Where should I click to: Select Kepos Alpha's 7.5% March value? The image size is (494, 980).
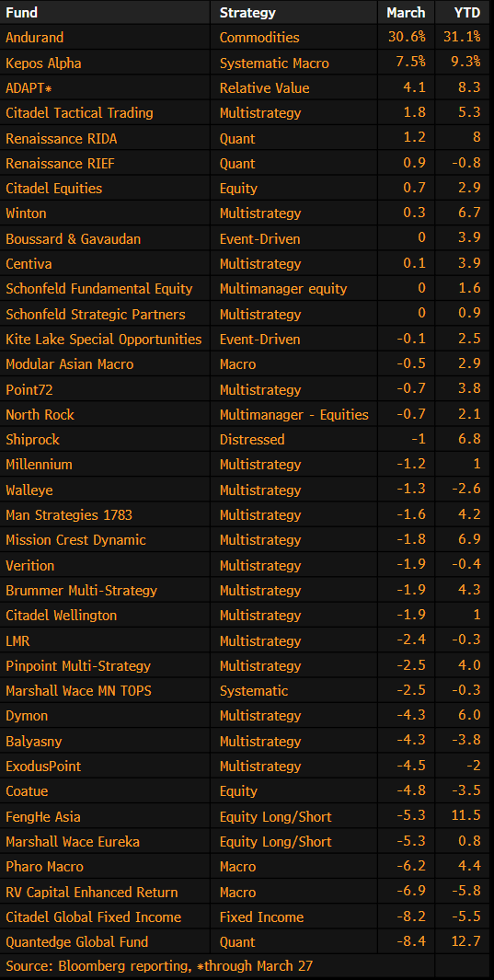tap(410, 63)
